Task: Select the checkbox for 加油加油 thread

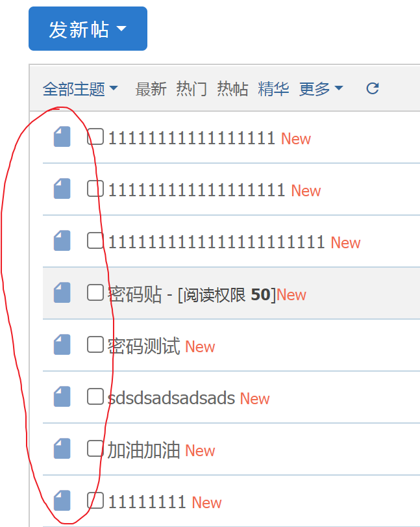Action: click(x=95, y=448)
